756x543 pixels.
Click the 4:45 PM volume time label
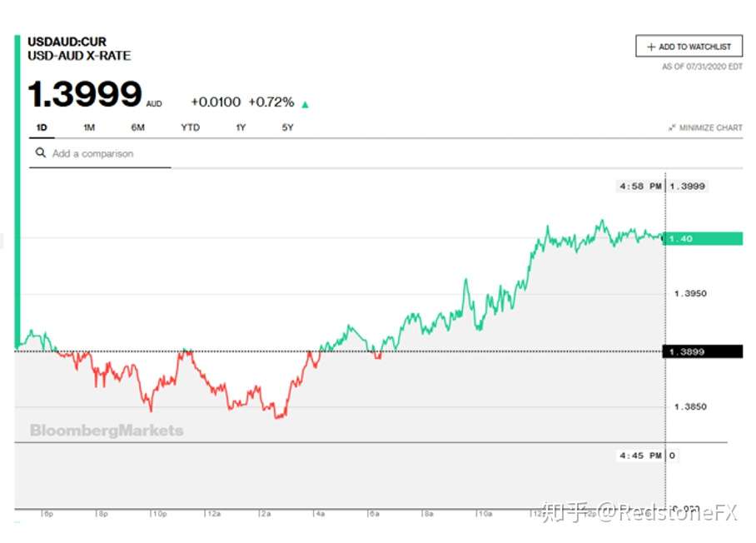click(x=640, y=456)
